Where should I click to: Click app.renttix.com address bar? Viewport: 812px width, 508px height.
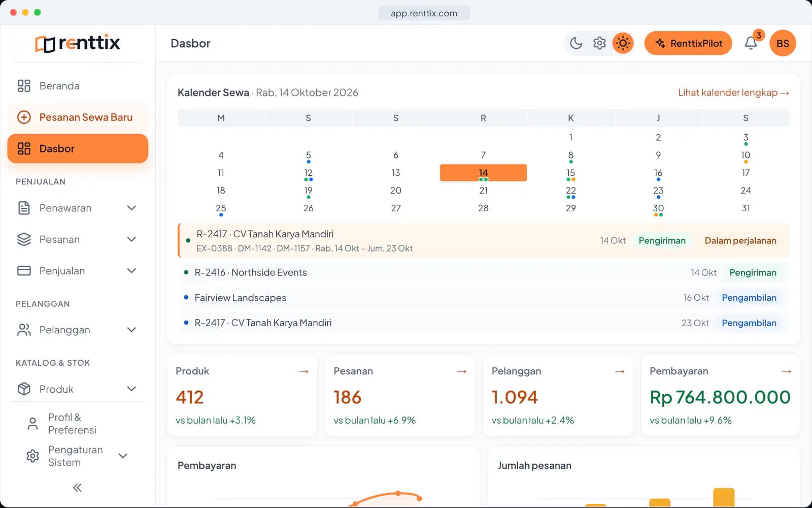tap(424, 13)
